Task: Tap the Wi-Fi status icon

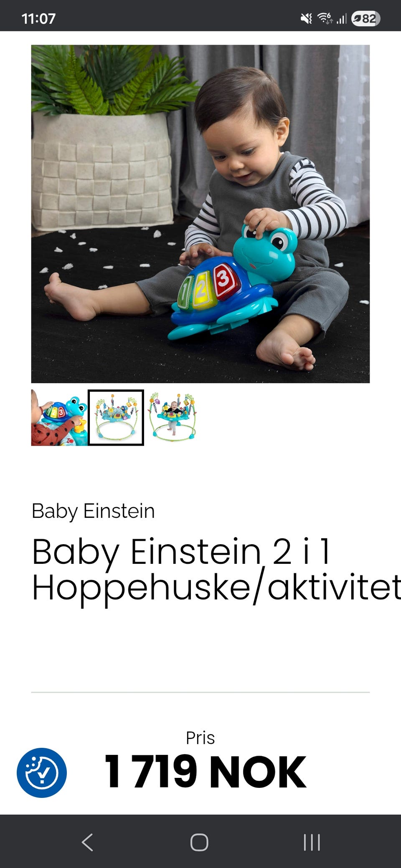Action: [325, 18]
